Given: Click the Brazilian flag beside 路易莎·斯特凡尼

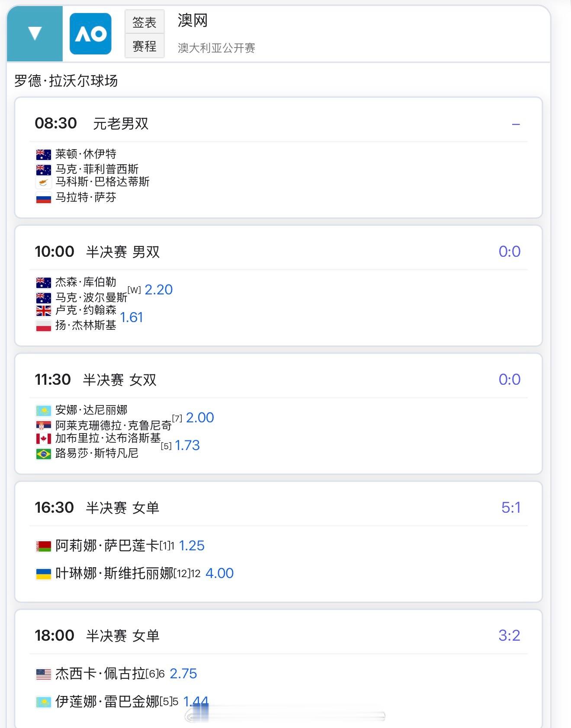Looking at the screenshot, I should point(43,454).
